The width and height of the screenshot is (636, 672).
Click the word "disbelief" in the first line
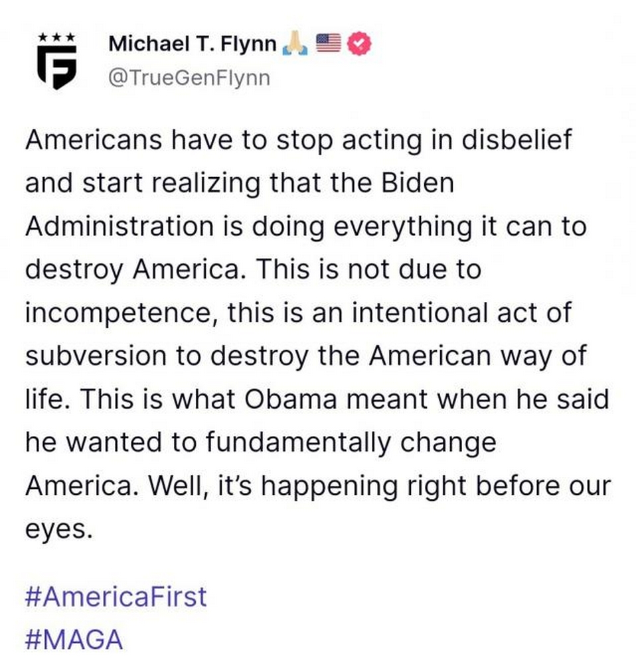(x=517, y=139)
